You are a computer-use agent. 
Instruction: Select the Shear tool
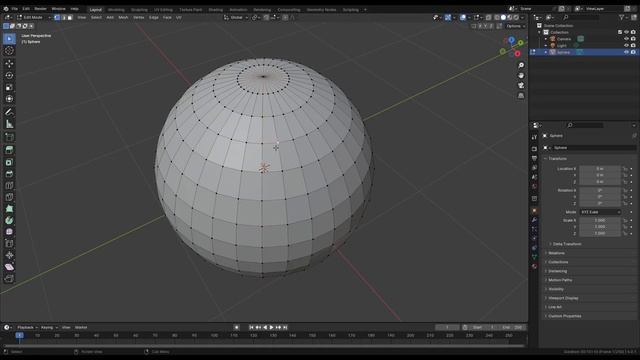click(9, 267)
